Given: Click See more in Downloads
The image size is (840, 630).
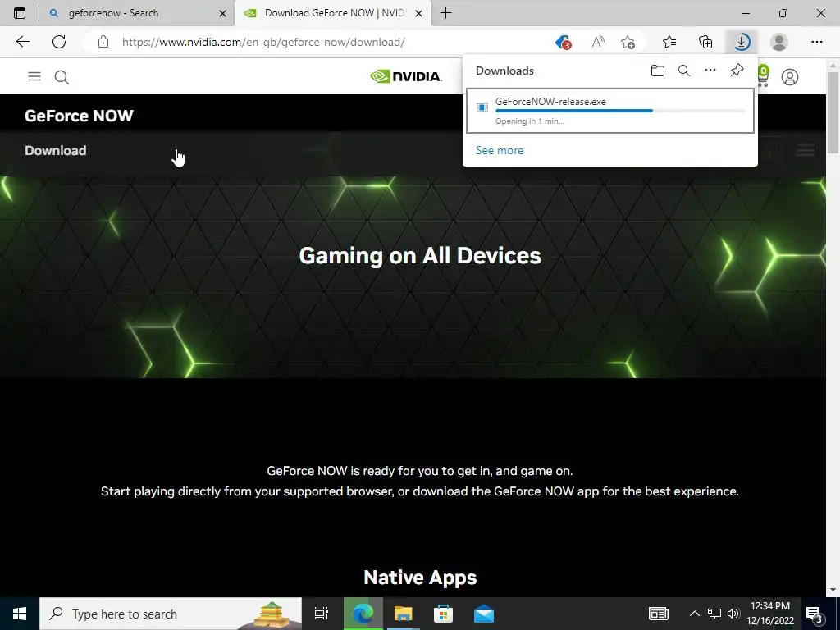Looking at the screenshot, I should pos(500,151).
